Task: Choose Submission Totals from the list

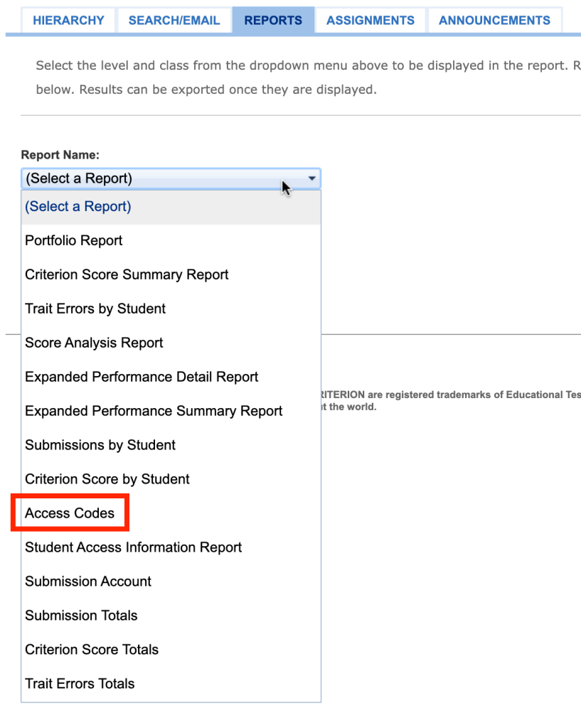Action: 81,615
